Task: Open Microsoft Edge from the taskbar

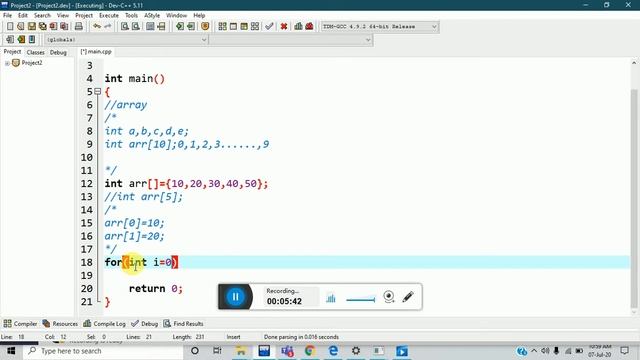Action: tap(333, 351)
